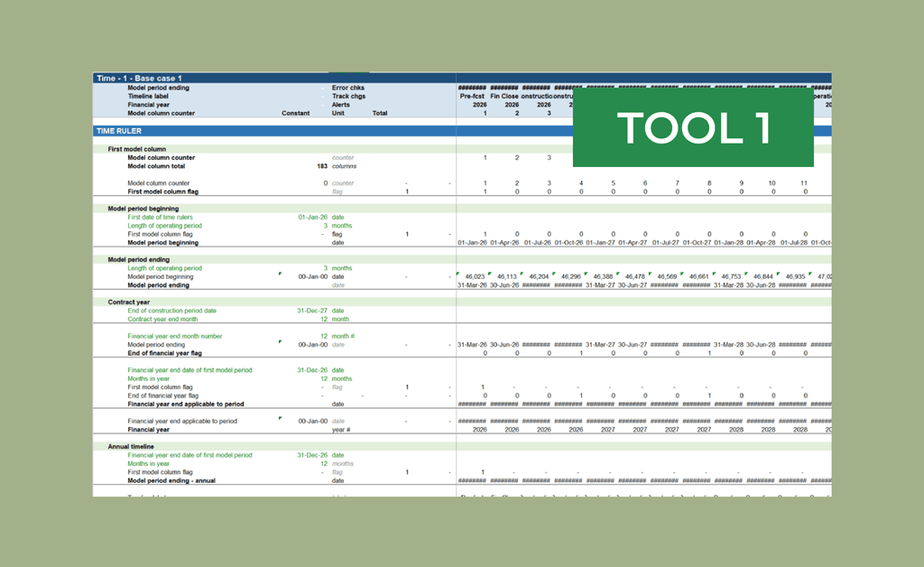Select the 'Annual timeline' section heading
The width and height of the screenshot is (924, 567).
(130, 447)
